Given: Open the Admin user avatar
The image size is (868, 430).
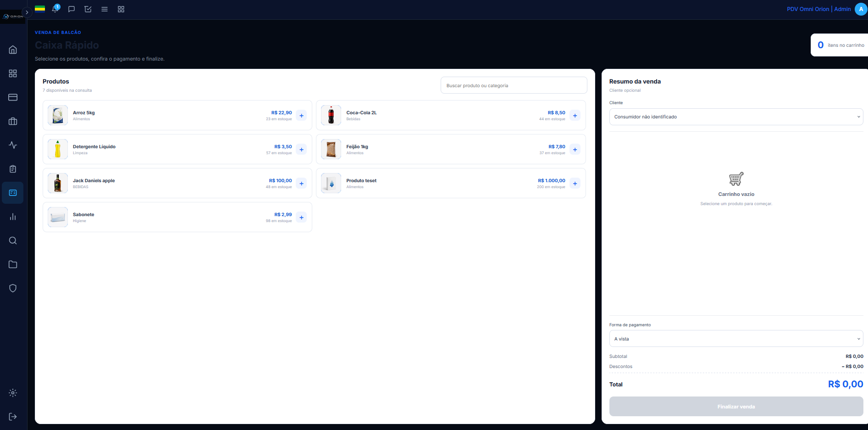Looking at the screenshot, I should [x=861, y=9].
